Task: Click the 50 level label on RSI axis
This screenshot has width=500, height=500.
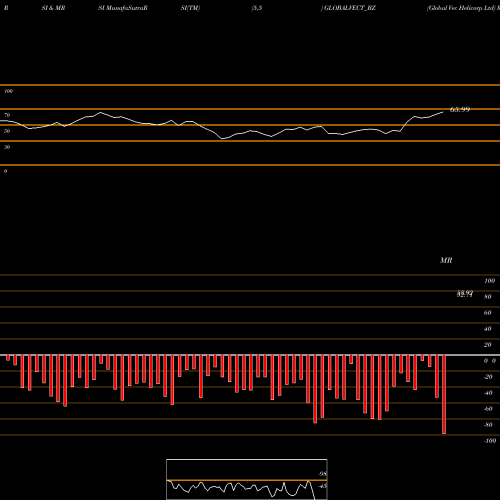Action: pos(7,131)
